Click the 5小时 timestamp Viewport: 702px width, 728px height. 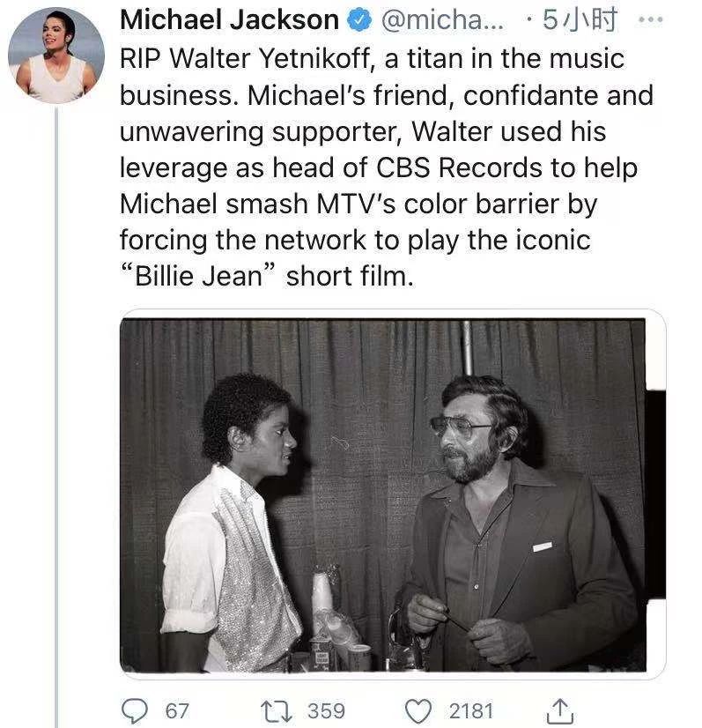[x=580, y=20]
